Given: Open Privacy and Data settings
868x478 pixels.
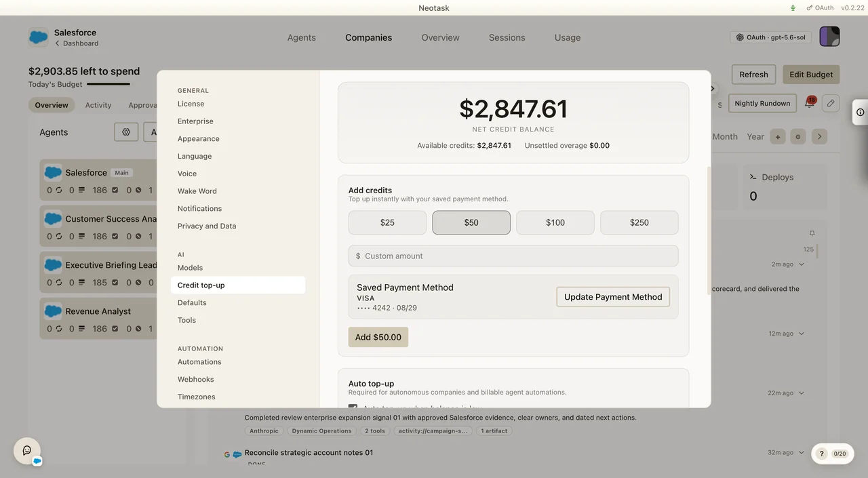Looking at the screenshot, I should [238, 226].
